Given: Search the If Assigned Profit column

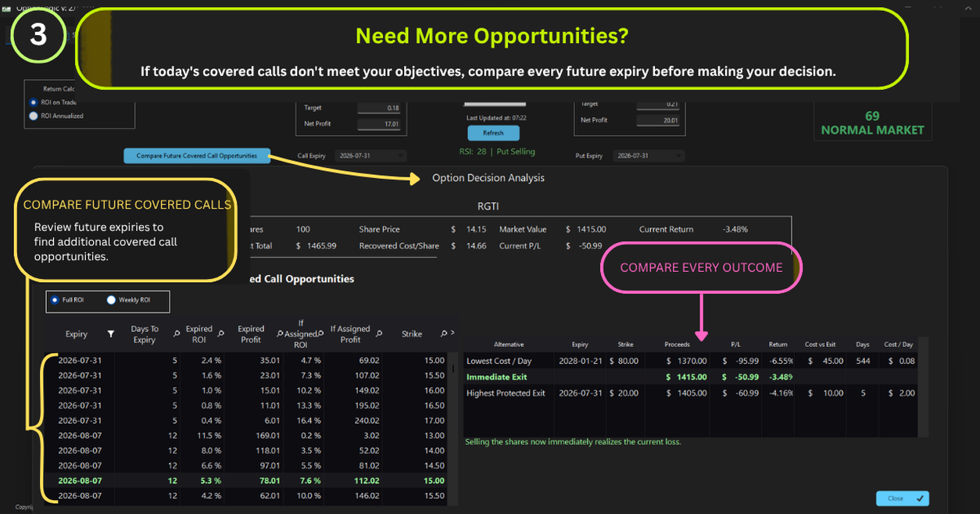Looking at the screenshot, I should (380, 334).
